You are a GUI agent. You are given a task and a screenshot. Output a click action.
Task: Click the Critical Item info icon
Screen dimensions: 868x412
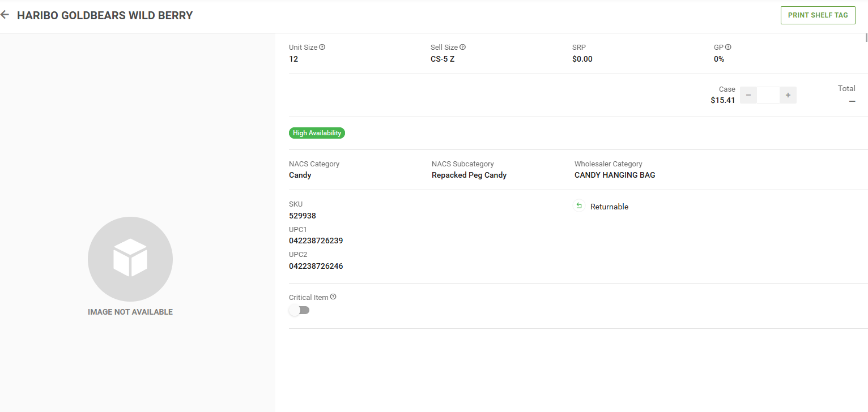click(x=333, y=297)
